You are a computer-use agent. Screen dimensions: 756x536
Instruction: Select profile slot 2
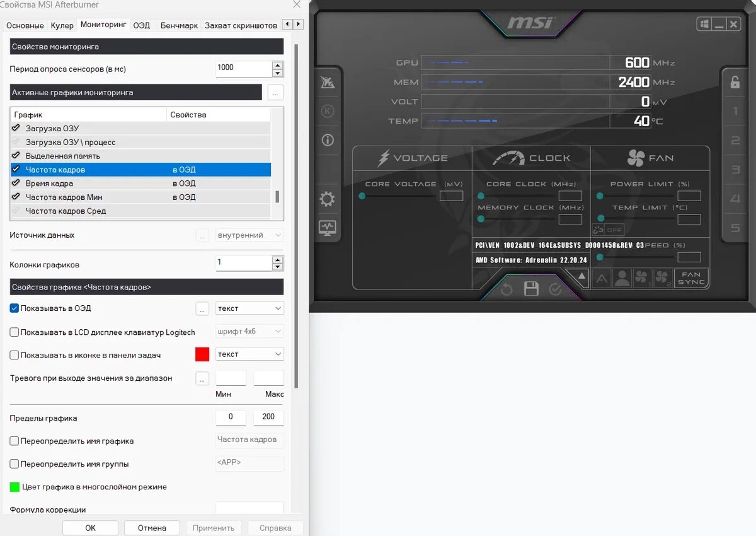pos(735,141)
